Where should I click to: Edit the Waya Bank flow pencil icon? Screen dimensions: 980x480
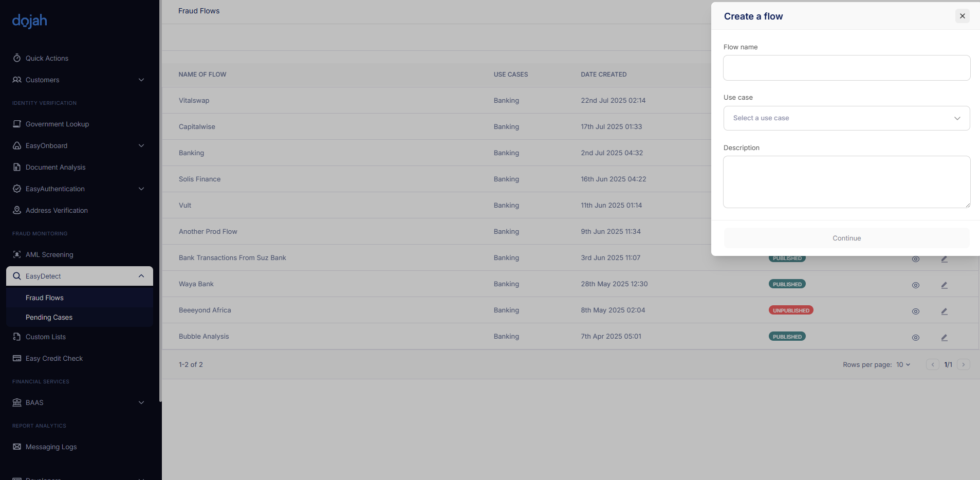tap(944, 285)
